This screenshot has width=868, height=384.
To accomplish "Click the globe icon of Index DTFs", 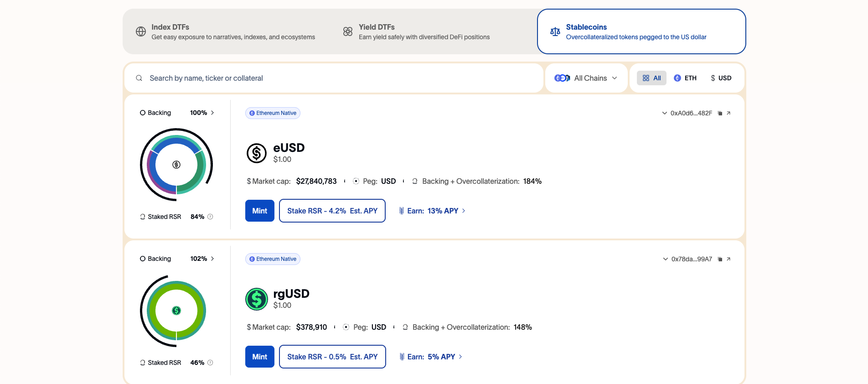I will pos(141,31).
